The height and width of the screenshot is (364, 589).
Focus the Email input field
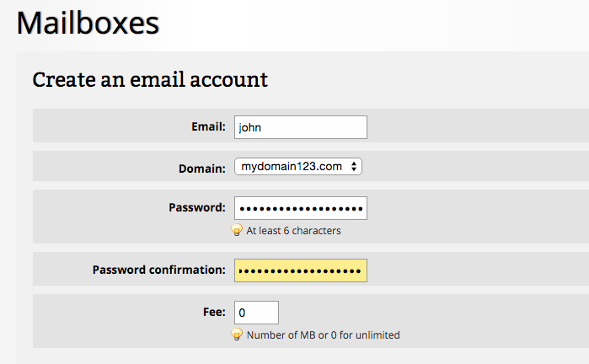(x=300, y=127)
